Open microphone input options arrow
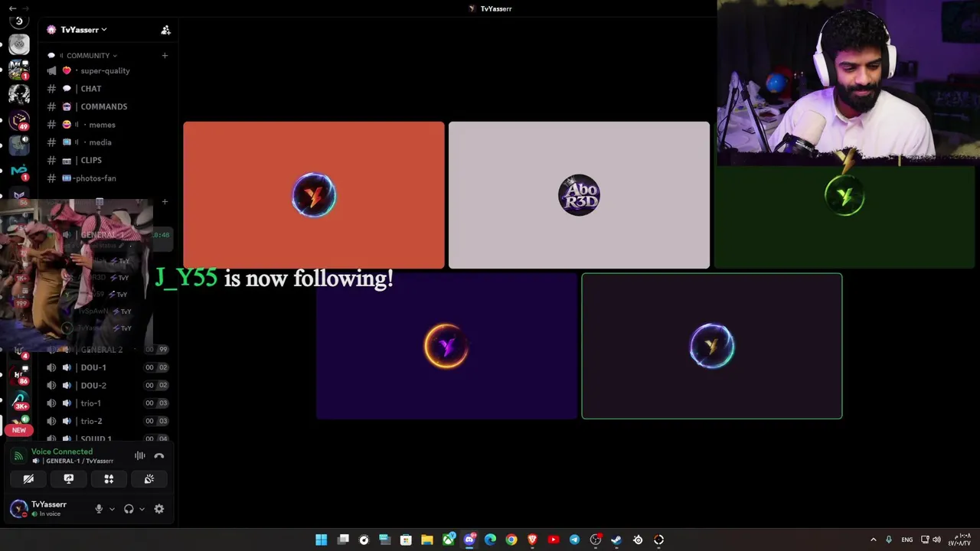980x551 pixels. [x=112, y=509]
